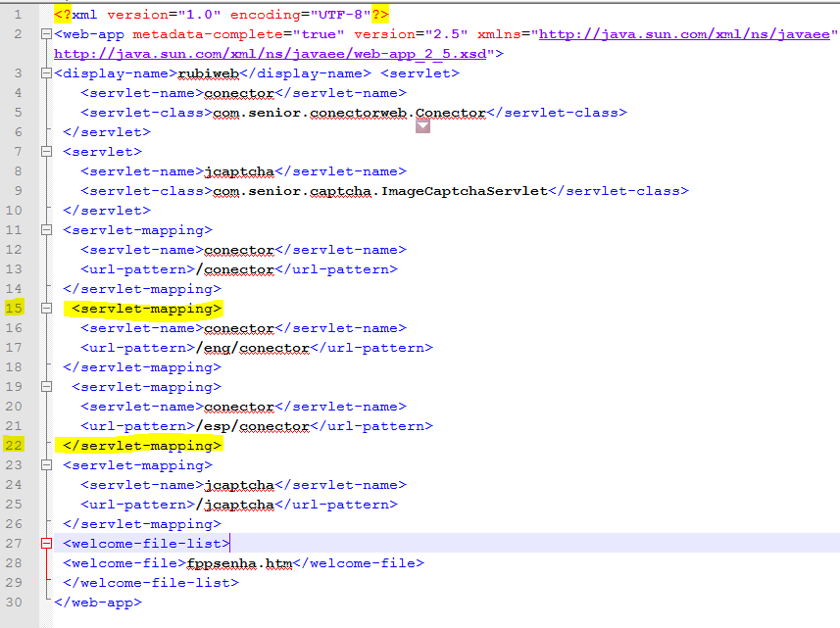840x628 pixels.
Task: Click the "/esp/conector" url pattern
Action: pyautogui.click(x=253, y=426)
